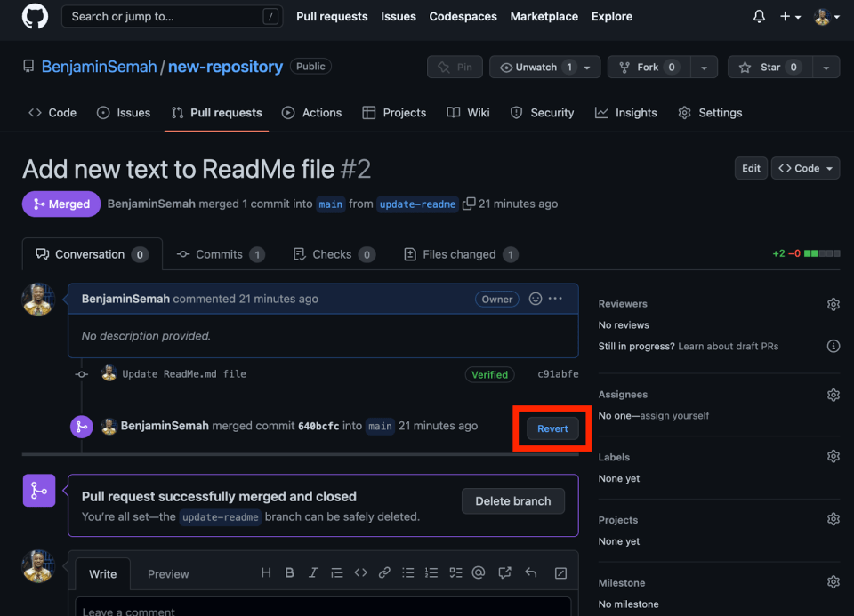The width and height of the screenshot is (854, 616).
Task: Open the new-repository link
Action: click(225, 67)
